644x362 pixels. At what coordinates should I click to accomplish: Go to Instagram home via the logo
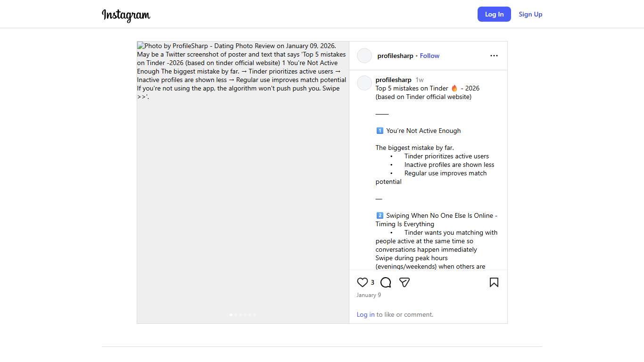tap(126, 15)
